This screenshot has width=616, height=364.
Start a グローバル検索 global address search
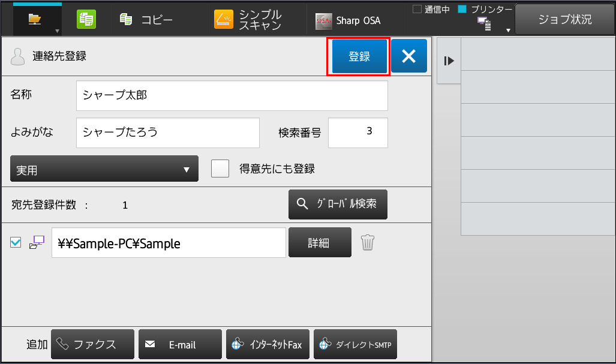click(338, 204)
